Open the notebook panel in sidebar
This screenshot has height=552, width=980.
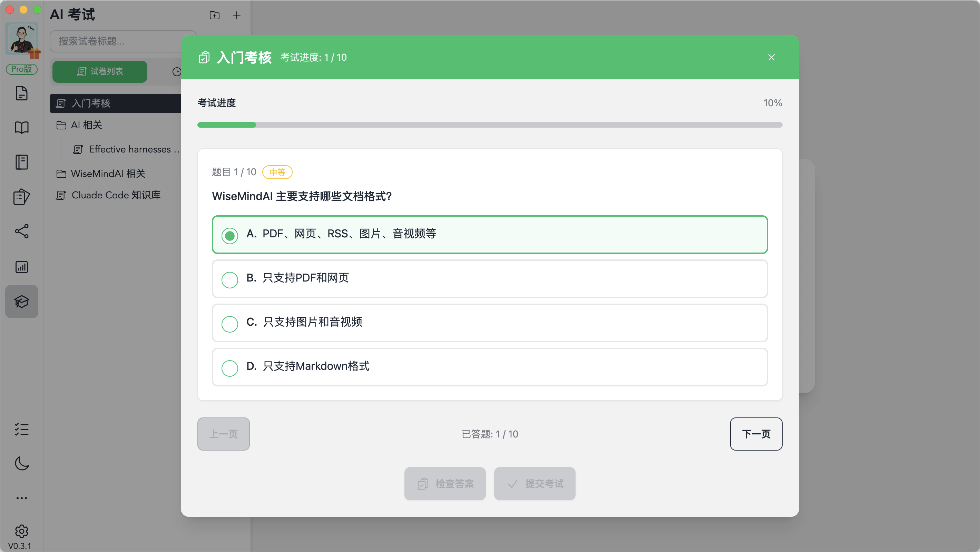click(x=22, y=162)
